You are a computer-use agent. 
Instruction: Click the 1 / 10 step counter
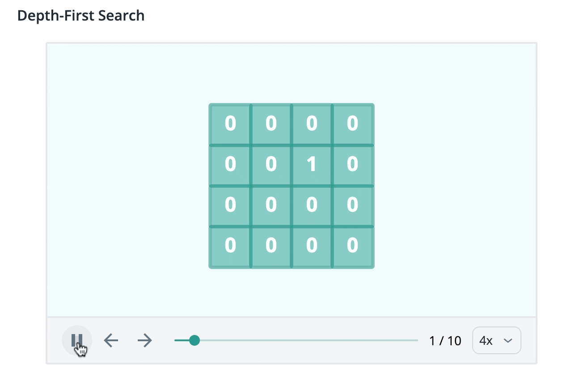[445, 341]
